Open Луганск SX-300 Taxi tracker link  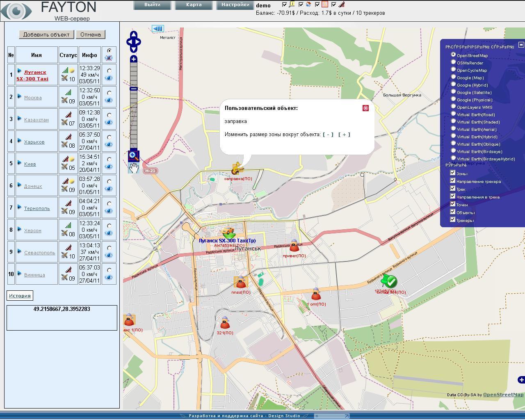pyautogui.click(x=32, y=75)
